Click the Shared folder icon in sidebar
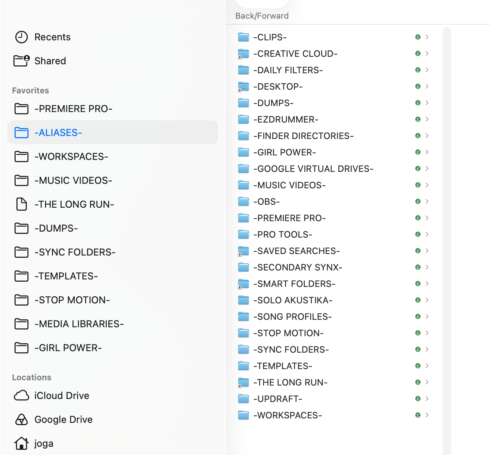Image resolution: width=490 pixels, height=455 pixels. click(21, 61)
